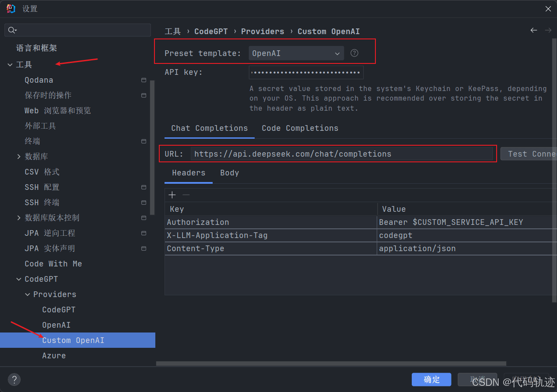
Task: Click the horizontal scrollbar at panel bottom
Action: [331, 363]
